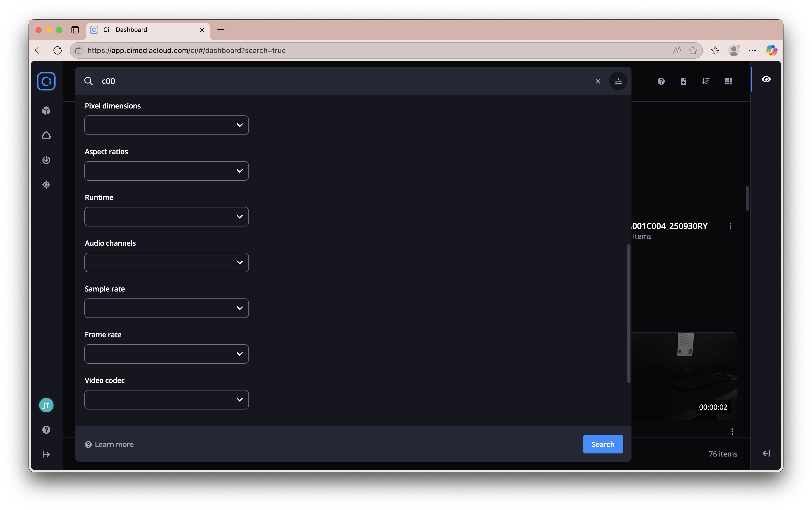Screen dimensions: 812x510
Task: Toggle the eye preview panel icon
Action: (x=766, y=79)
